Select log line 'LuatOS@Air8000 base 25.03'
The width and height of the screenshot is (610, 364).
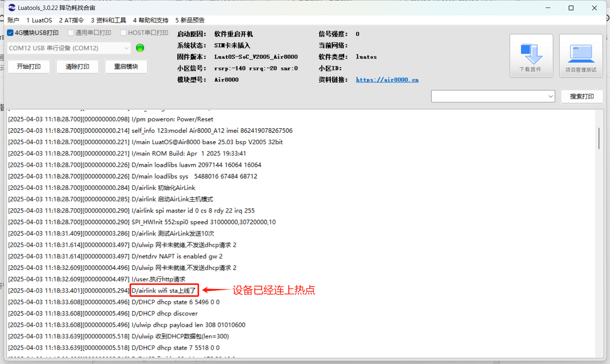coord(145,142)
